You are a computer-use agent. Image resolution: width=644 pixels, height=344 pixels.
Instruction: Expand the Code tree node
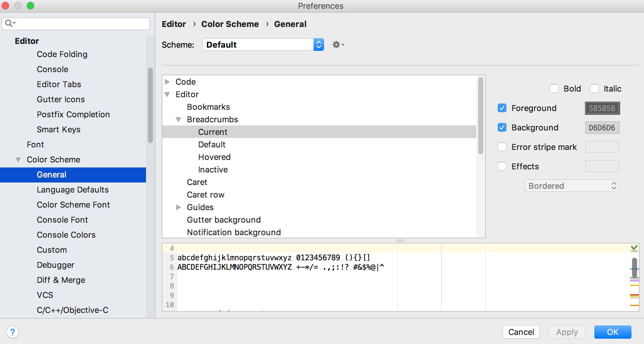[x=167, y=82]
